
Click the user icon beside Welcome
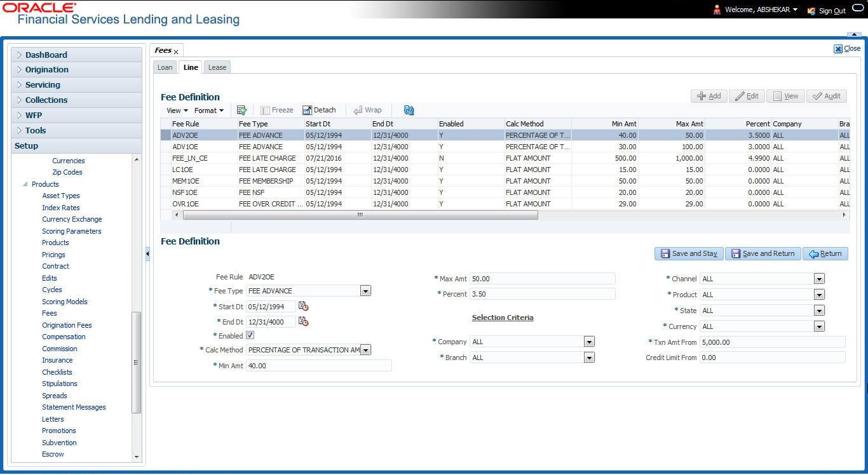(x=717, y=10)
